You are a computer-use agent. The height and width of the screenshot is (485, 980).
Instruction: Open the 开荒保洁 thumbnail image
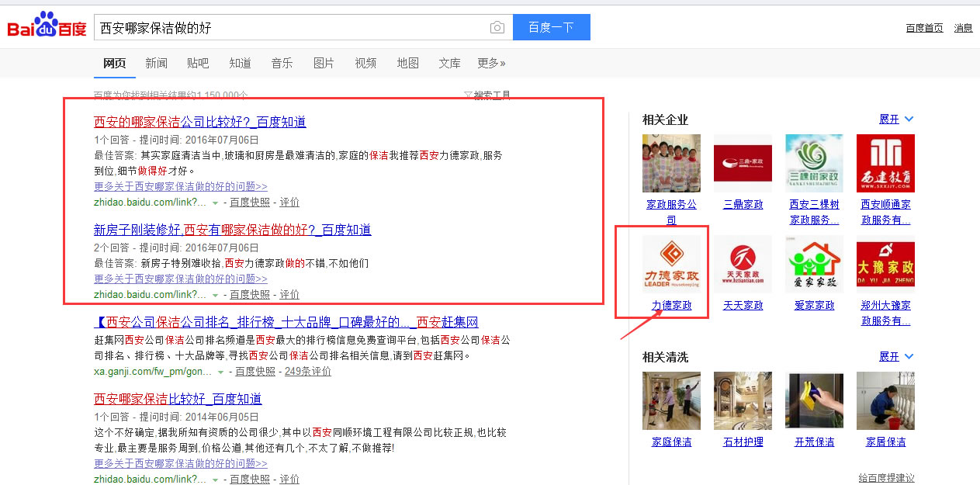click(814, 400)
